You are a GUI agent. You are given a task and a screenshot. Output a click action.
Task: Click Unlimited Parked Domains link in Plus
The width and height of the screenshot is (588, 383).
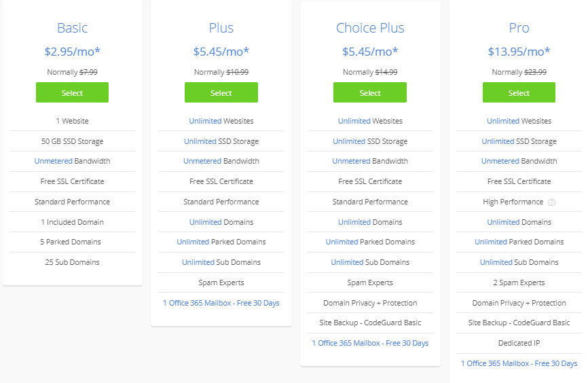tap(193, 242)
